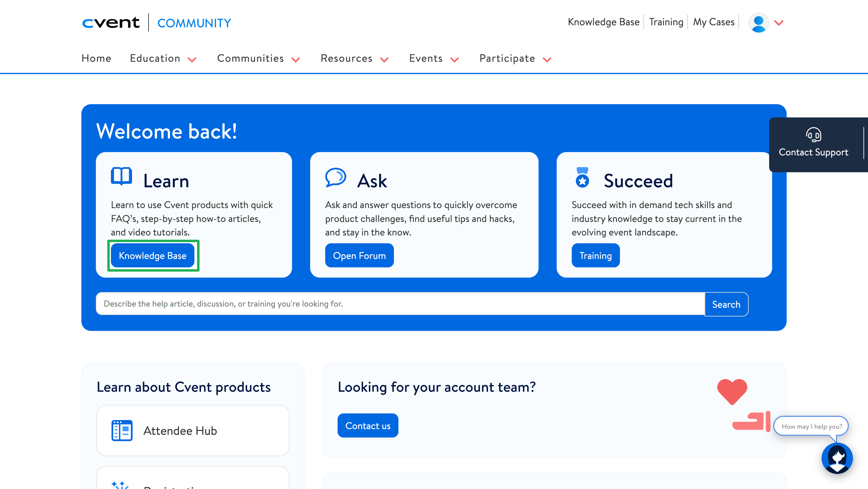Click the 'Succeed' card heading
Image resolution: width=868 pixels, height=489 pixels.
coord(638,181)
